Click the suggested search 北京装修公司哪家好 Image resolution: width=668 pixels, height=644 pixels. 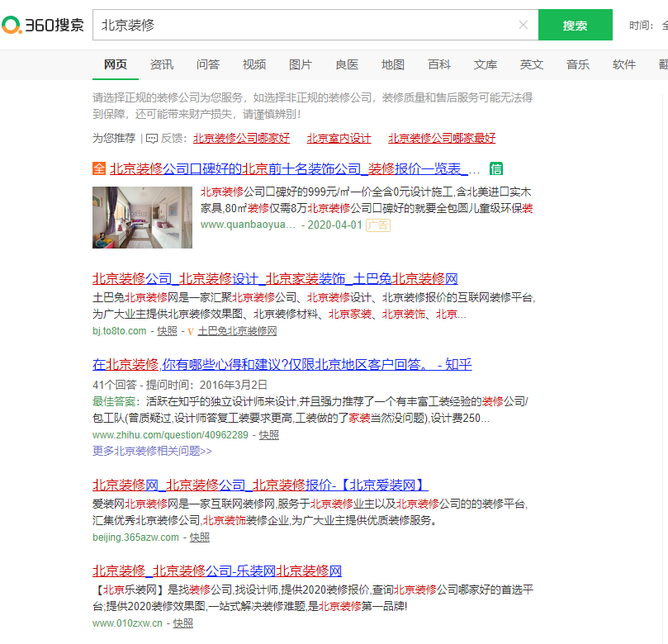239,138
